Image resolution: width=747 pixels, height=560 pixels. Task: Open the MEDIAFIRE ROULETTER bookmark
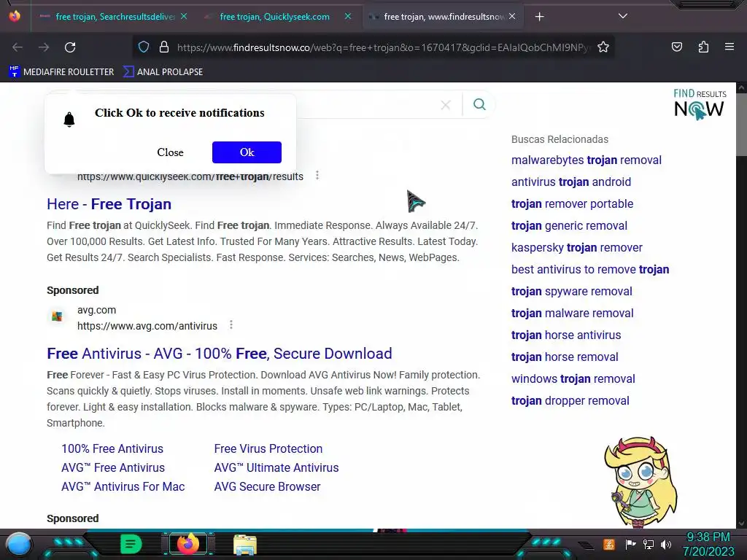pyautogui.click(x=61, y=72)
